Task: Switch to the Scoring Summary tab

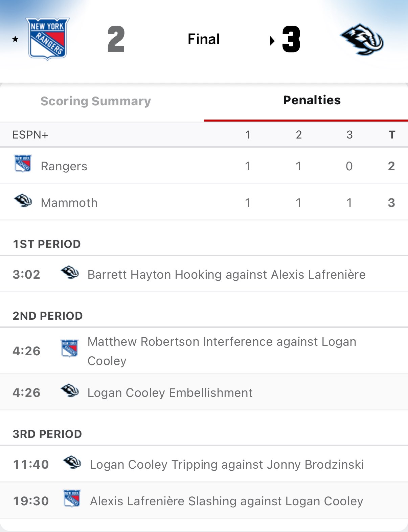Action: point(96,101)
